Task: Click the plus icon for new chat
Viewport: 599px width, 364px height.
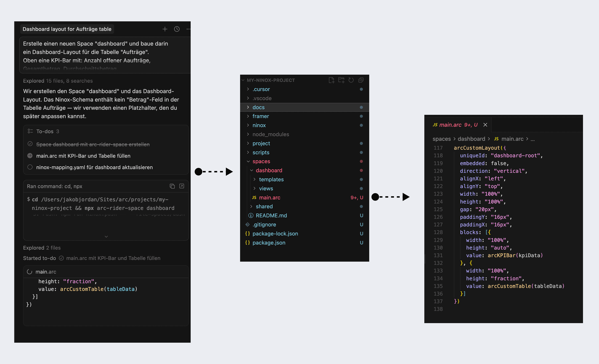Action: [165, 29]
